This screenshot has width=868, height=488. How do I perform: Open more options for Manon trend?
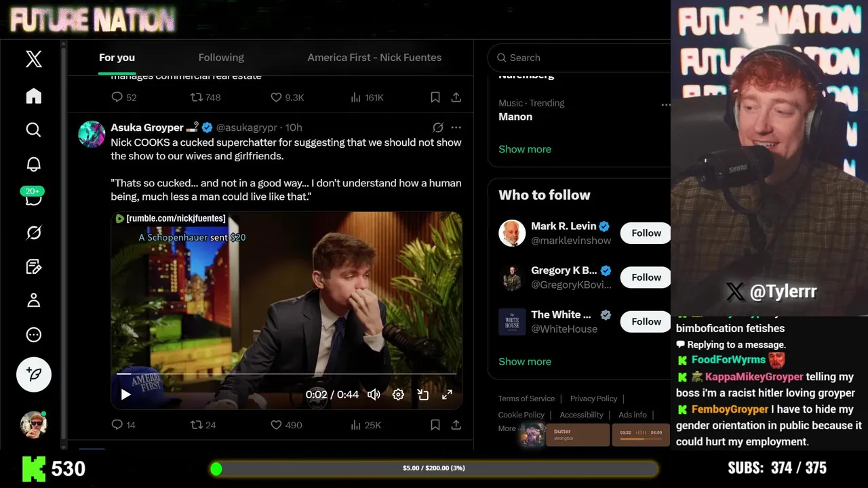point(665,104)
